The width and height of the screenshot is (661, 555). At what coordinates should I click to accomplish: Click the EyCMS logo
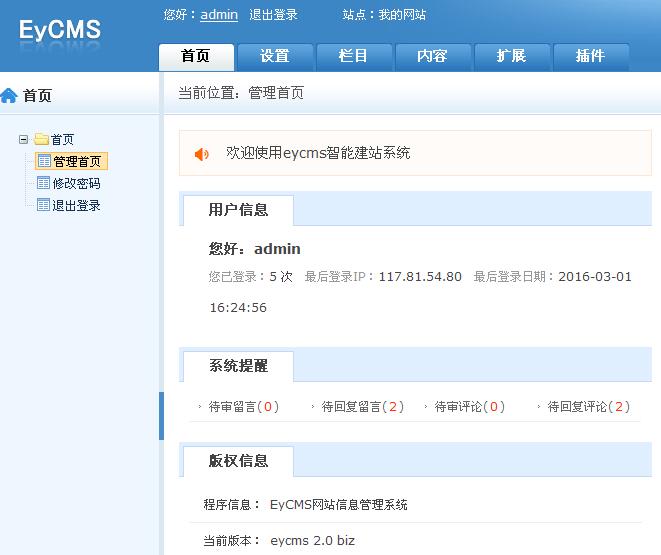tap(60, 30)
